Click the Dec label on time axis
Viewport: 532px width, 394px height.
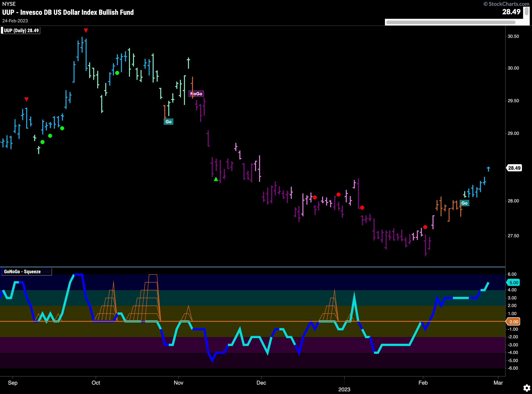point(261,383)
